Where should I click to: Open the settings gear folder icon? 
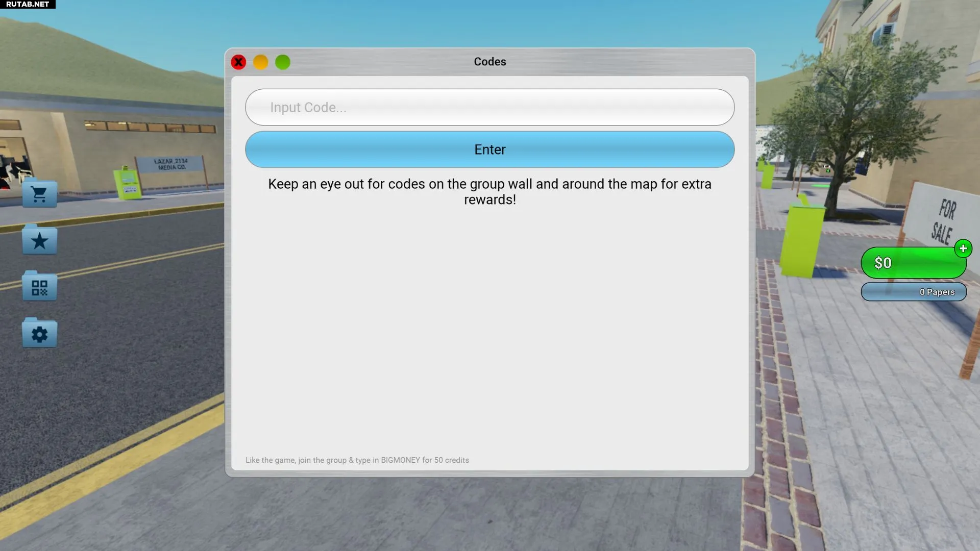pos(39,334)
